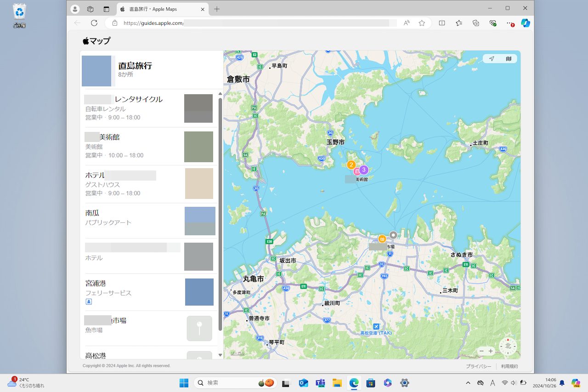Click the gray pin near Takamatsu port
588x392 pixels.
393,235
